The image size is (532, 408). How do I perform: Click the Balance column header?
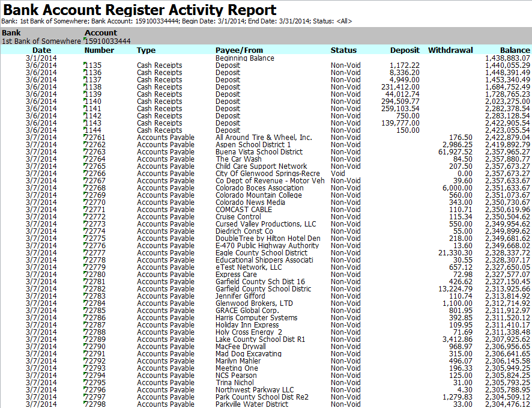point(515,50)
